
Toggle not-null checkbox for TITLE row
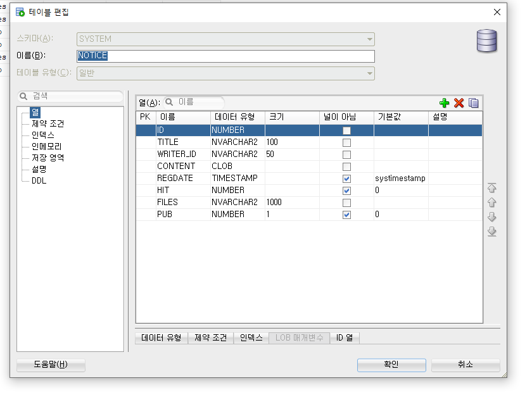point(346,142)
